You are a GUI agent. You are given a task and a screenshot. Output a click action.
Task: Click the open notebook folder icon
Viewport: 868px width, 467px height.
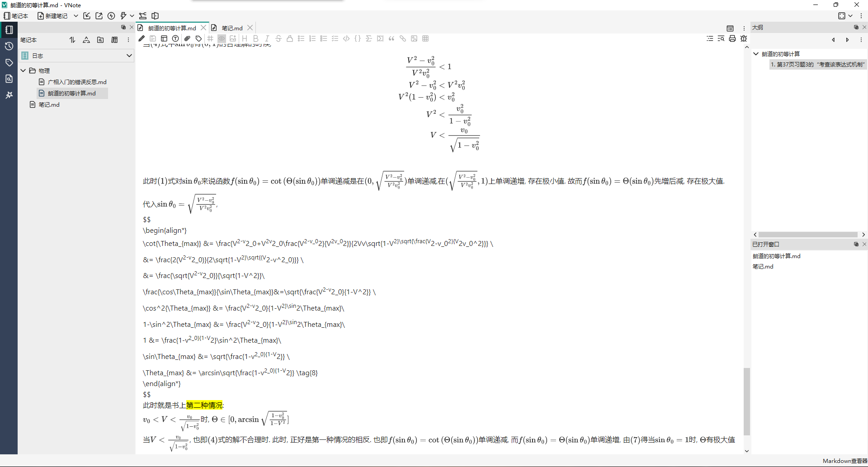coord(100,40)
